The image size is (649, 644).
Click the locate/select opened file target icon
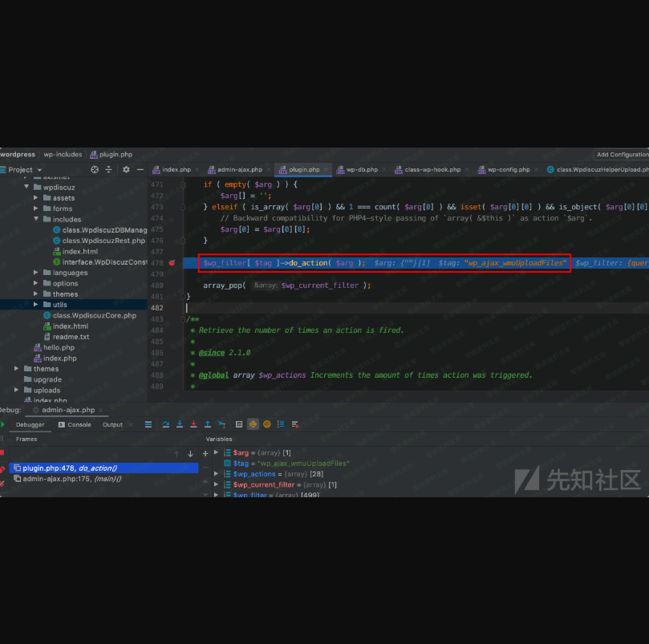[x=95, y=169]
